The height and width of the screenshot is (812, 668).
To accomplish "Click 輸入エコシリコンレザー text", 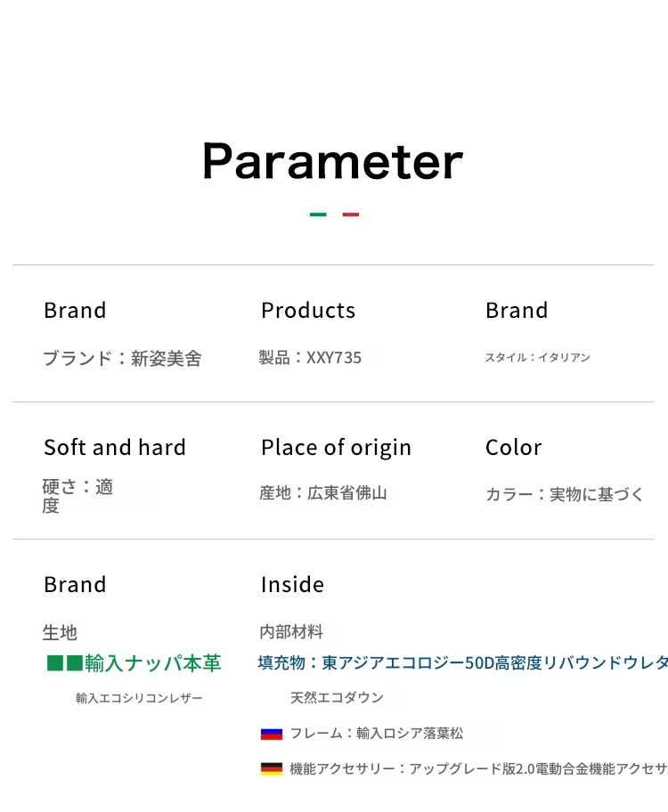I will tap(139, 699).
